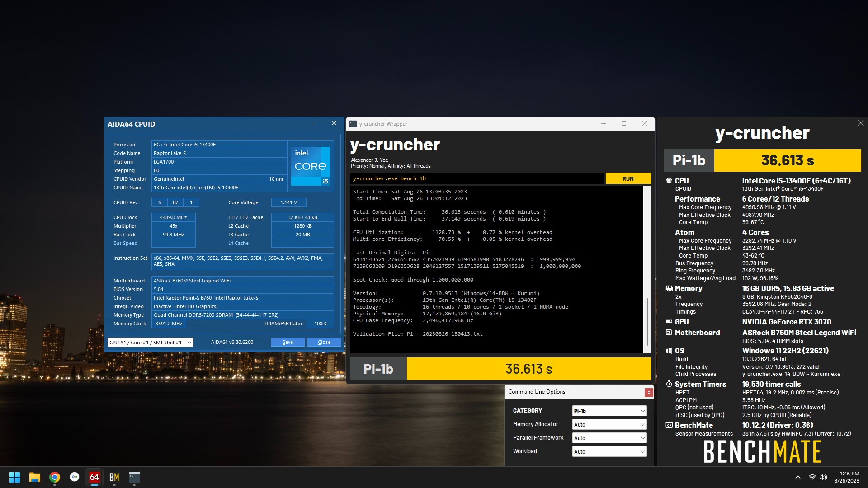Close the AIDA64 CPUID window with X
This screenshot has width=868, height=488.
334,123
